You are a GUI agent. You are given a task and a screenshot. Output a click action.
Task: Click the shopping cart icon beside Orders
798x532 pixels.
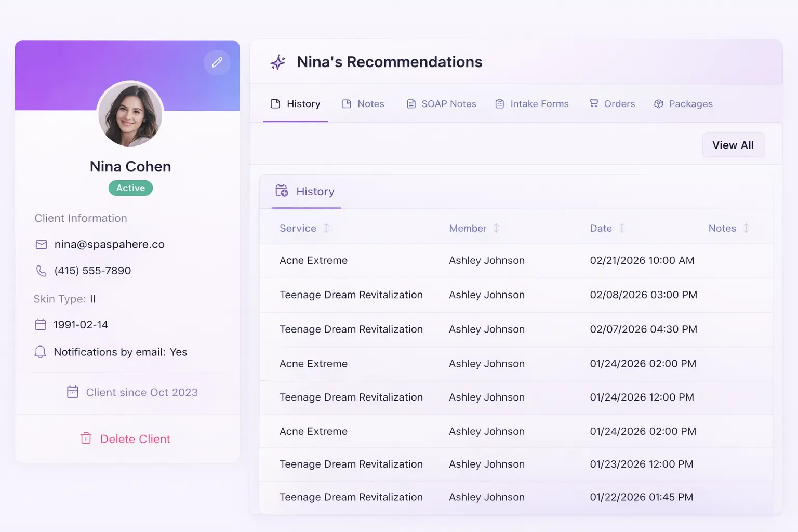593,103
